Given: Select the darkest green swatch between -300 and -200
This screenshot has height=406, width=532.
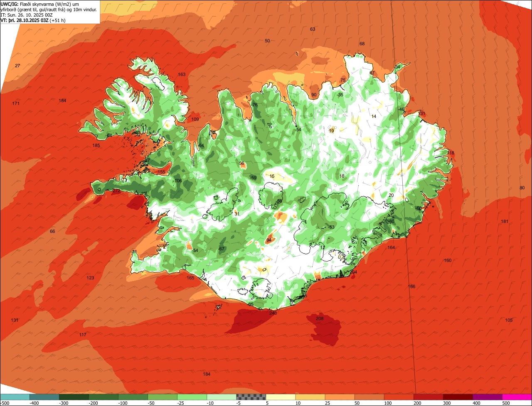Looking at the screenshot, I should 74,397.
